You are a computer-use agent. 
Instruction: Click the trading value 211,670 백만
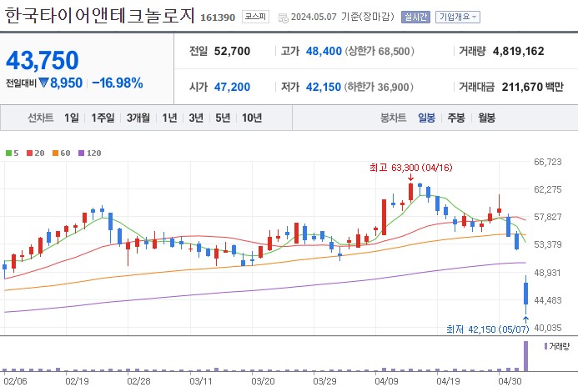point(533,87)
